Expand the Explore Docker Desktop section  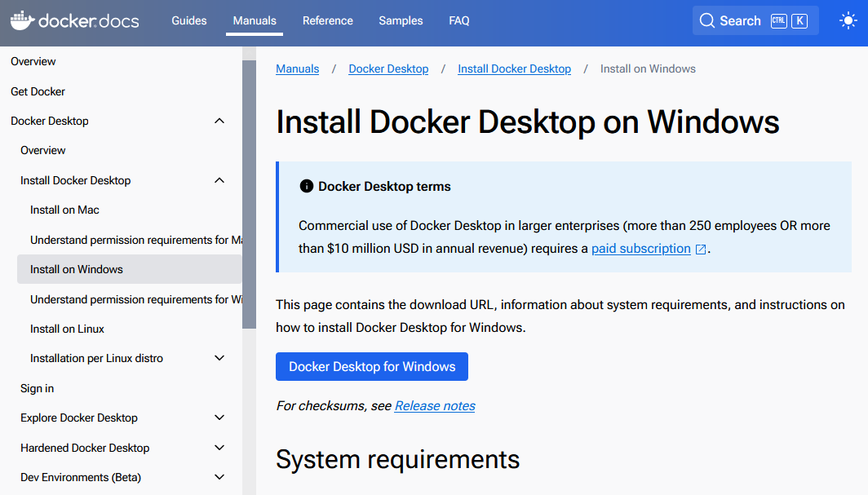point(219,418)
